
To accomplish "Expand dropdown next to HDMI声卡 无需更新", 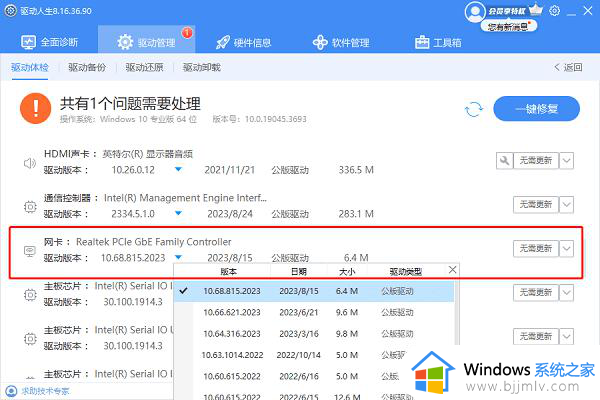I will pyautogui.click(x=566, y=160).
